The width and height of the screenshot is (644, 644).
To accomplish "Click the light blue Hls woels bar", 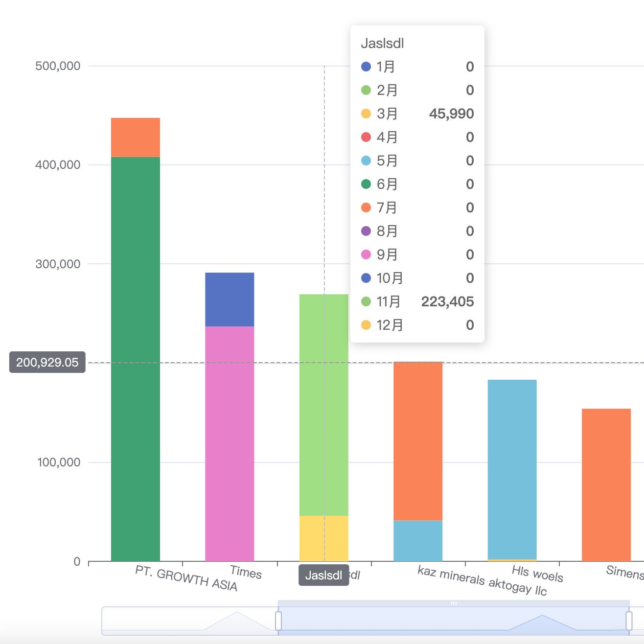I will [512, 469].
